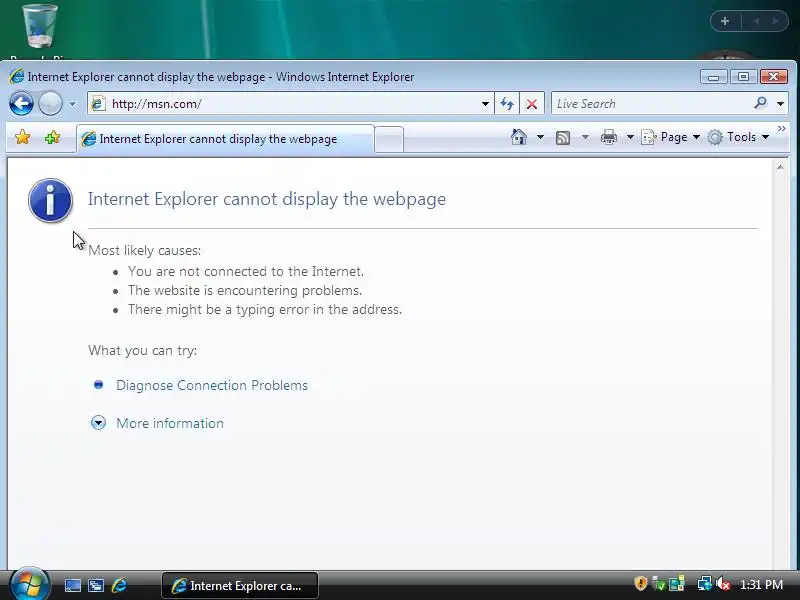Image resolution: width=800 pixels, height=600 pixels.
Task: Click the network connection tray icon
Action: click(704, 584)
